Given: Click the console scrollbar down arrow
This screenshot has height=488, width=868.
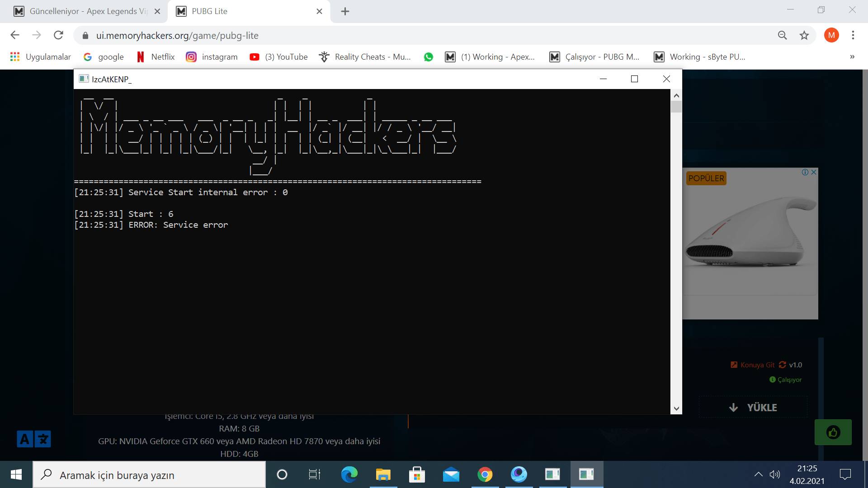Looking at the screenshot, I should pyautogui.click(x=676, y=408).
